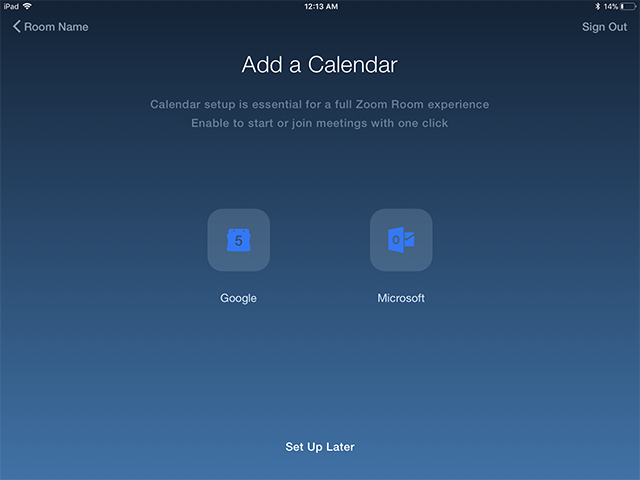Tap the 'Calendar setup is essential' text
The width and height of the screenshot is (640, 480).
click(x=320, y=104)
